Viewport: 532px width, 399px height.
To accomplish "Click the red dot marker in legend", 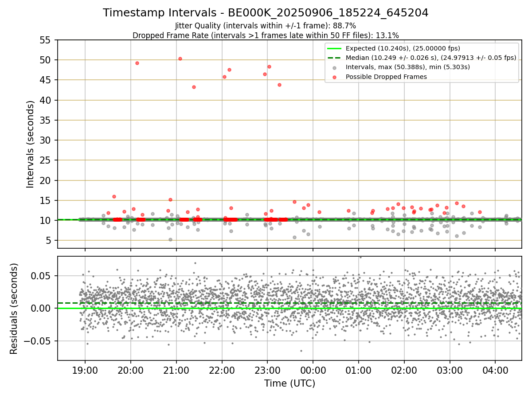I will click(334, 77).
